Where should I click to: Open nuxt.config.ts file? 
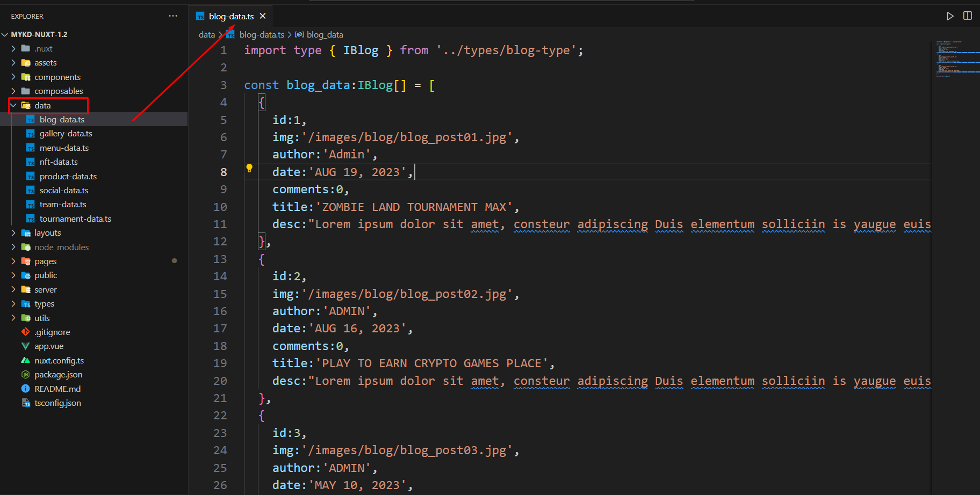coord(59,361)
